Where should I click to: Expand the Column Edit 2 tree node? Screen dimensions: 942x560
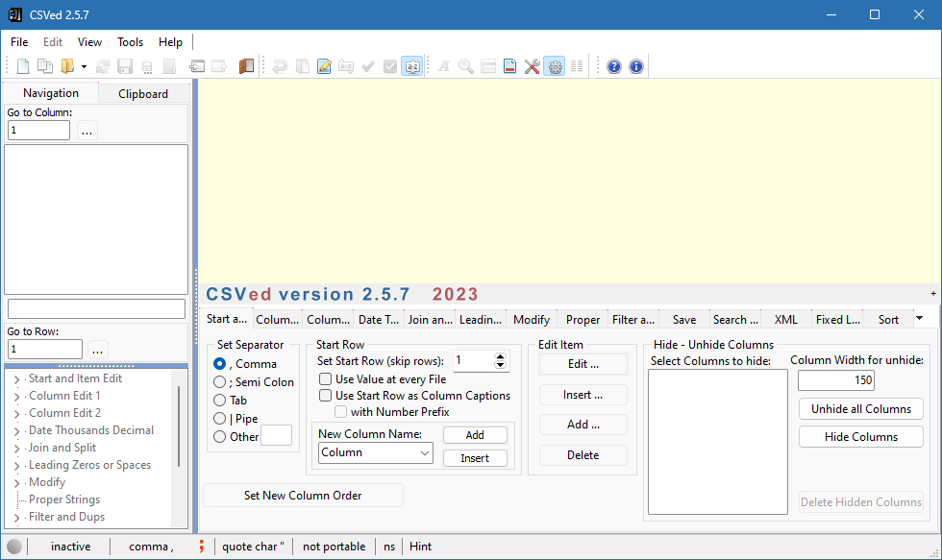[x=17, y=414]
